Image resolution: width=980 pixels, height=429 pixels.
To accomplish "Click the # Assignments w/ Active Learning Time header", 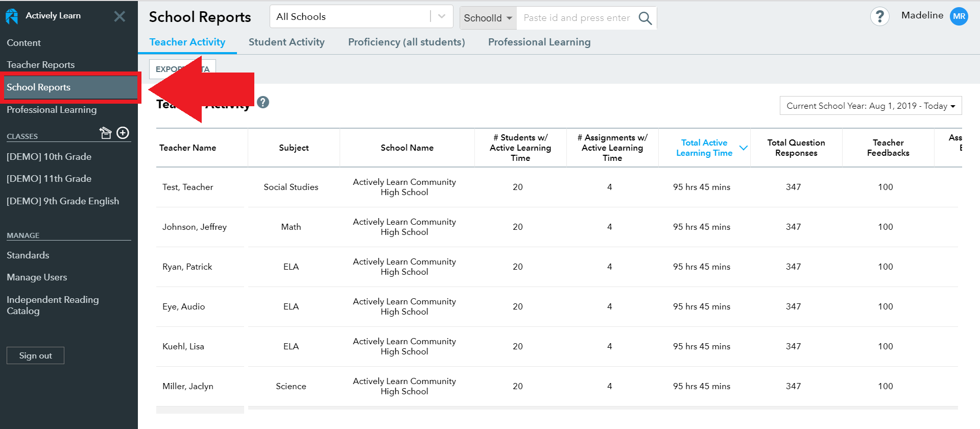I will coord(612,148).
